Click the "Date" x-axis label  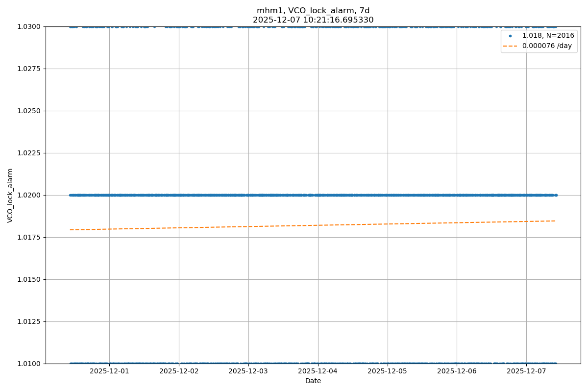pyautogui.click(x=313, y=381)
